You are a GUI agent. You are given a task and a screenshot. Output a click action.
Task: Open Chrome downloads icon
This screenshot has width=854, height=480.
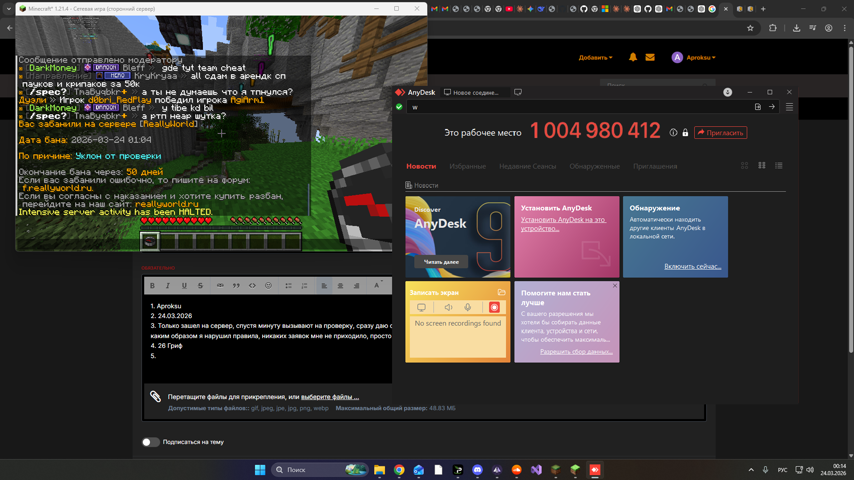796,28
